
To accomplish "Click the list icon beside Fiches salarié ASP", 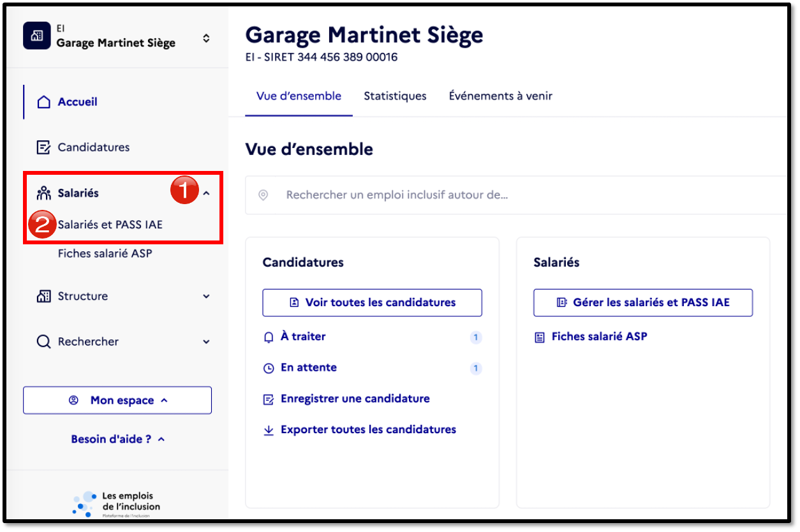I will [539, 337].
